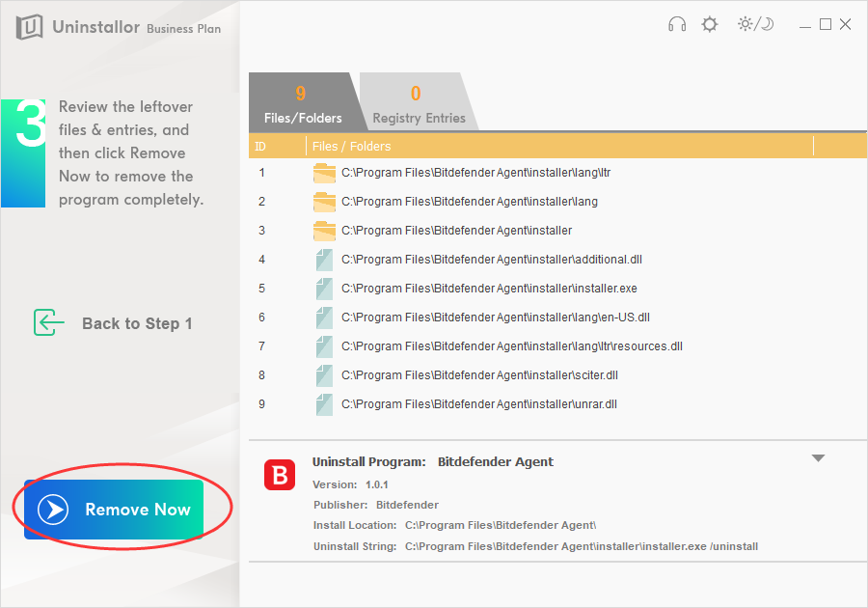Click the Uninstall String value
Viewport: 868px width, 608px height.
(582, 546)
